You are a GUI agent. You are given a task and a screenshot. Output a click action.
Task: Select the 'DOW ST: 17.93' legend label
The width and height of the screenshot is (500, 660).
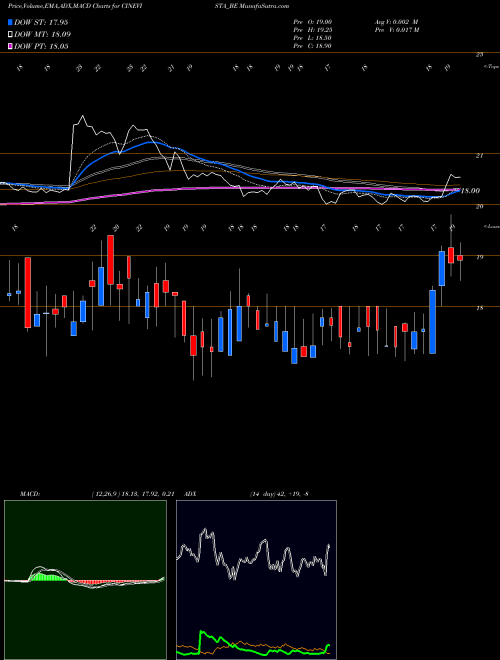tap(41, 22)
